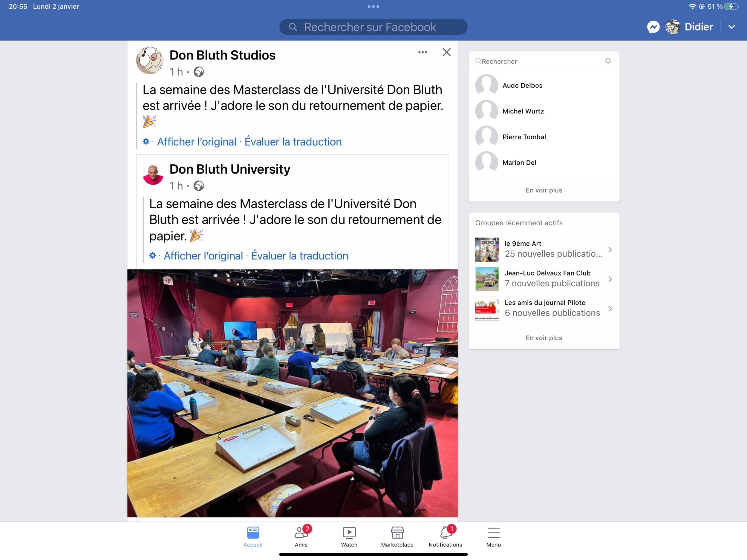
Task: Hide the Don Bluth Studios post
Action: [x=446, y=52]
